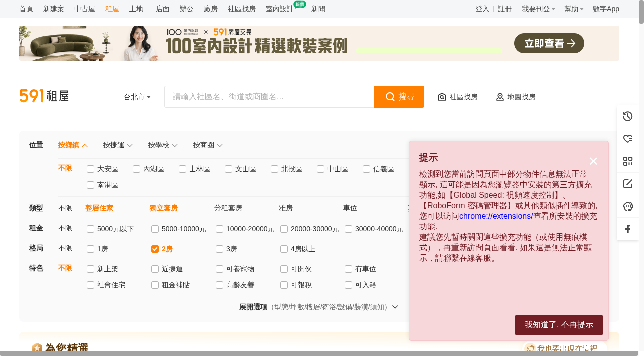644x356 pixels.
Task: Check the 可養寵物 feature checkbox
Action: coord(220,269)
